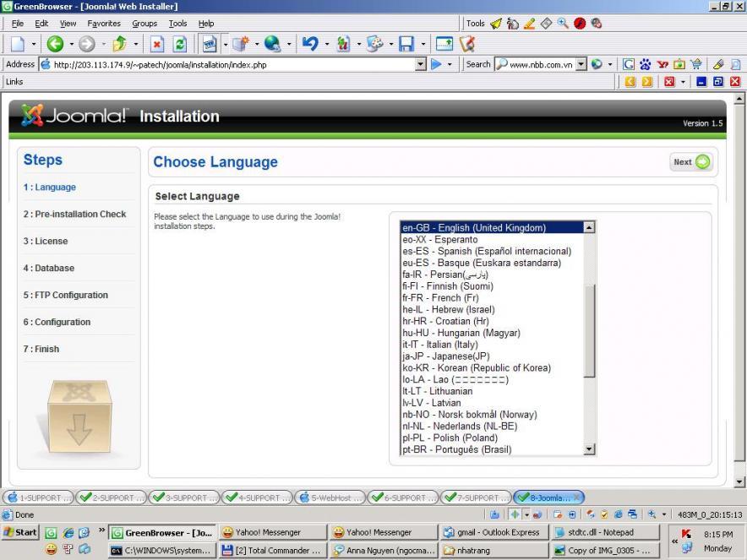Open the search box dropdown arrow

(581, 64)
